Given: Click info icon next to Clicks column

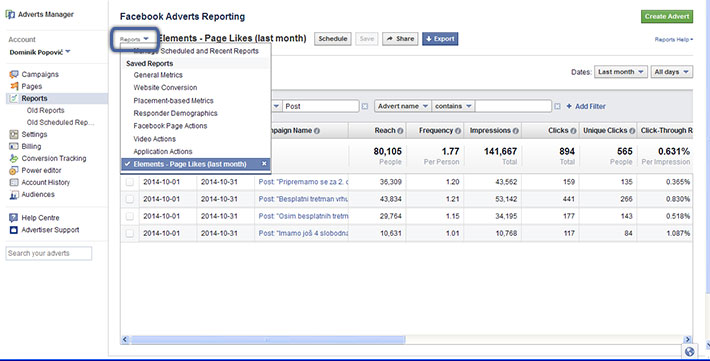Looking at the screenshot, I should tap(573, 131).
